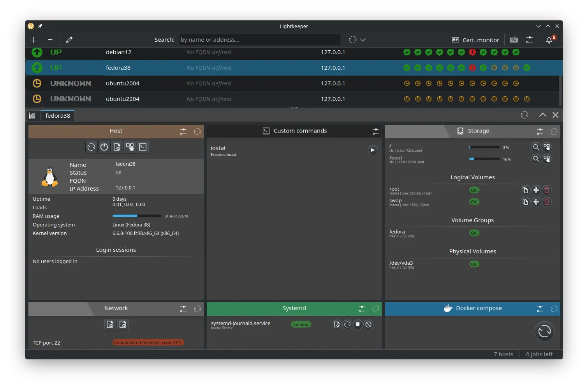Restart the systemd-journald.service
This screenshot has width=588, height=389.
[x=347, y=324]
